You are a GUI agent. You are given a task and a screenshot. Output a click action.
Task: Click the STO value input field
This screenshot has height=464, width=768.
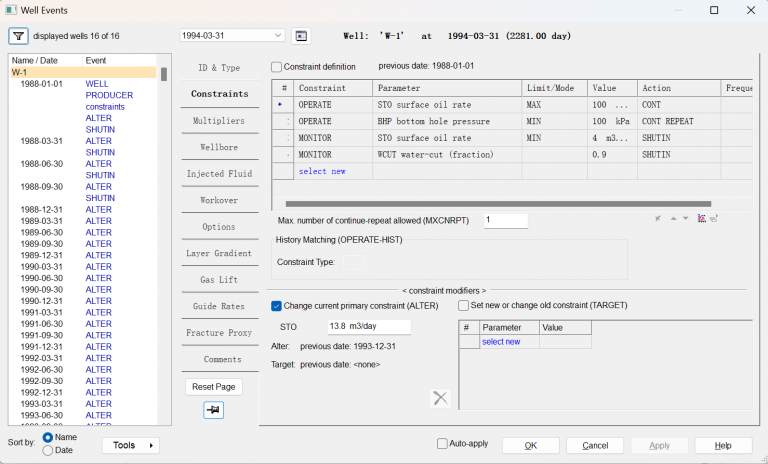(x=368, y=327)
